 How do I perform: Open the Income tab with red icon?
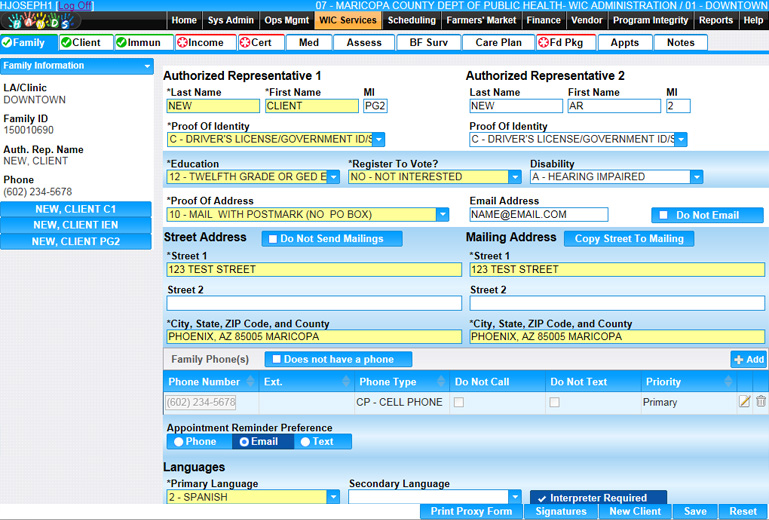coord(201,42)
